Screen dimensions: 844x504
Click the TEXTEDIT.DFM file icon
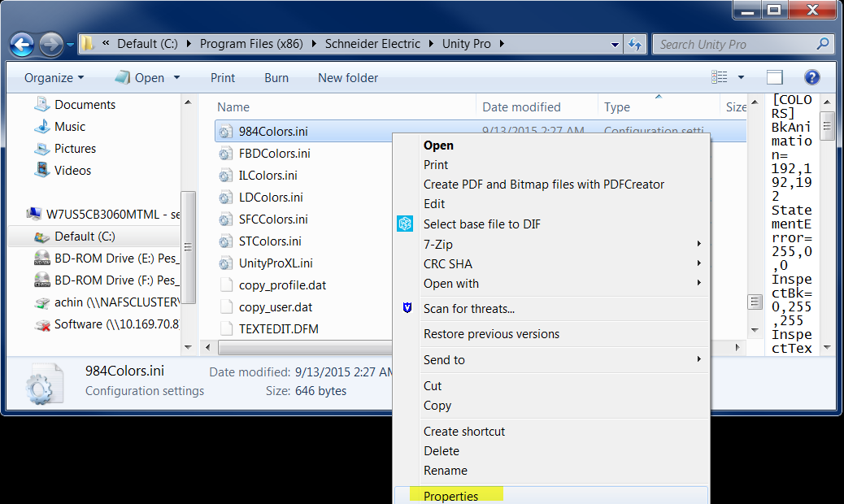click(227, 329)
